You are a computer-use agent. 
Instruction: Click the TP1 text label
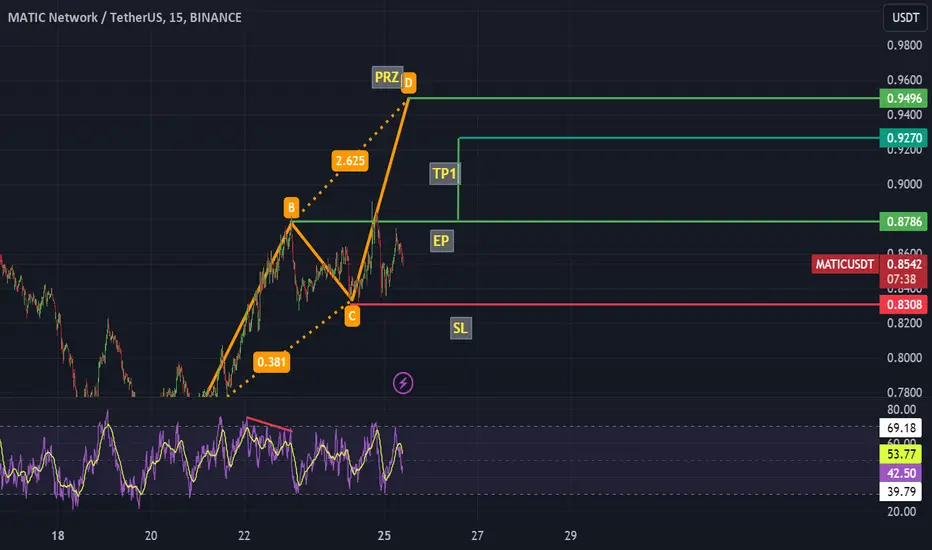point(445,174)
